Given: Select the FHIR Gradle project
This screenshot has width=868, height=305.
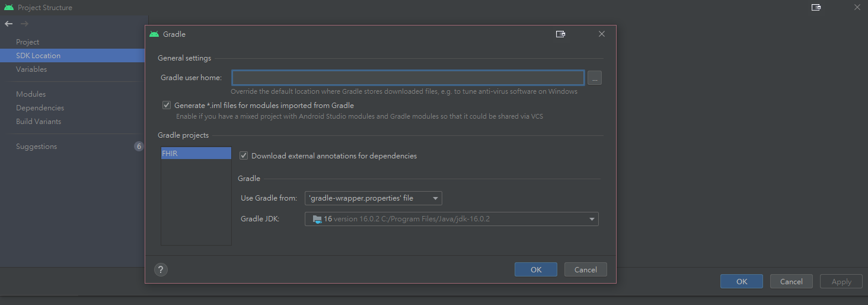Looking at the screenshot, I should click(x=196, y=153).
